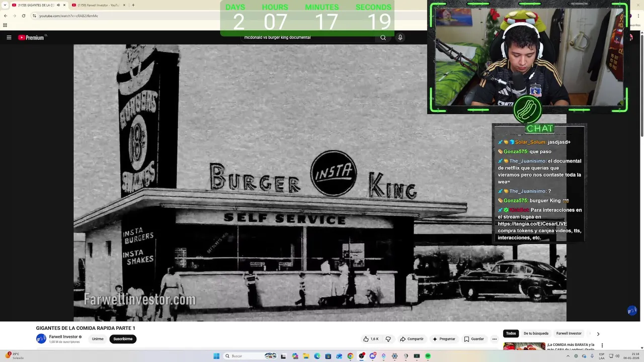View site information icon in address bar
Viewport: 644px width, 362px height.
click(34, 16)
